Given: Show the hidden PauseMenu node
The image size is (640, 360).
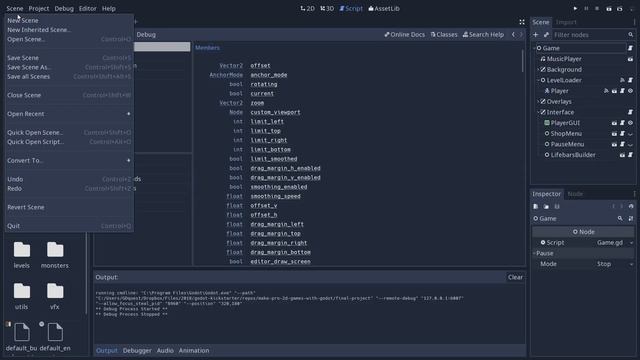Looking at the screenshot, I should [x=630, y=144].
